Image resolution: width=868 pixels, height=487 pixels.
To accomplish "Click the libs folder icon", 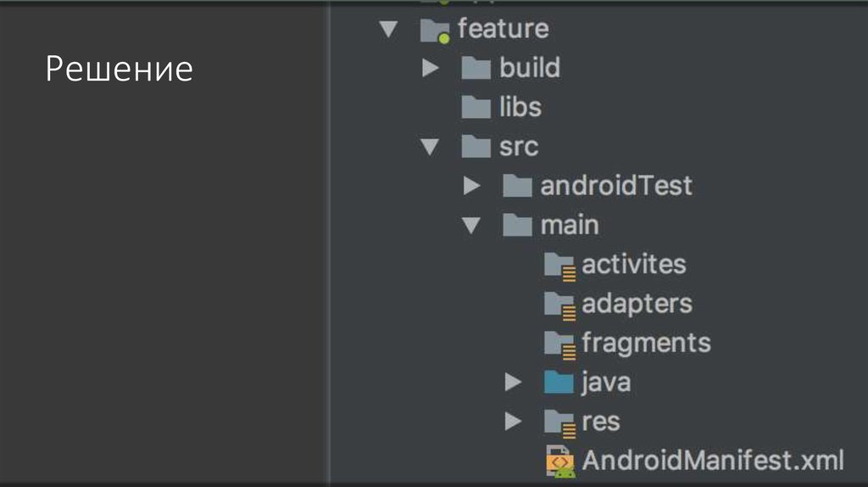I will (476, 107).
